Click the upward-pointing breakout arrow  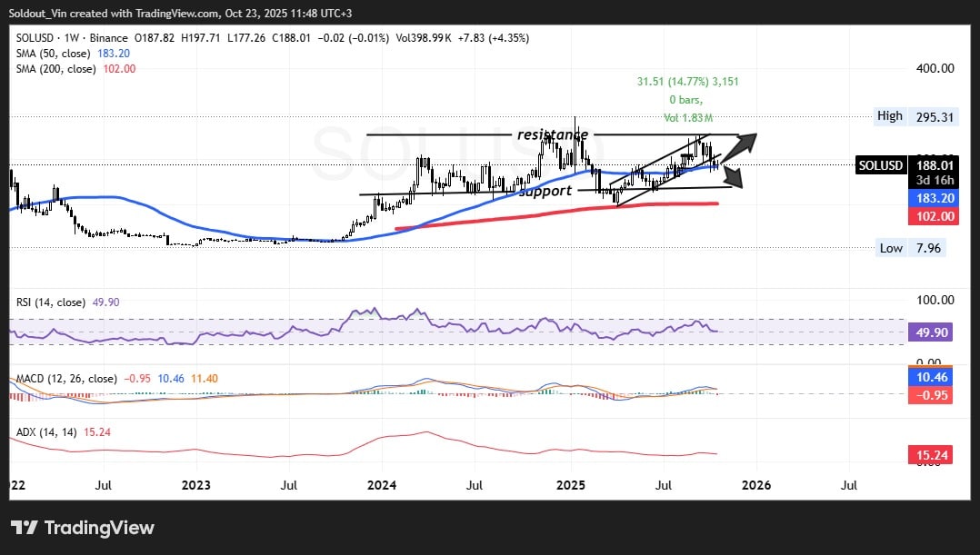pos(746,142)
